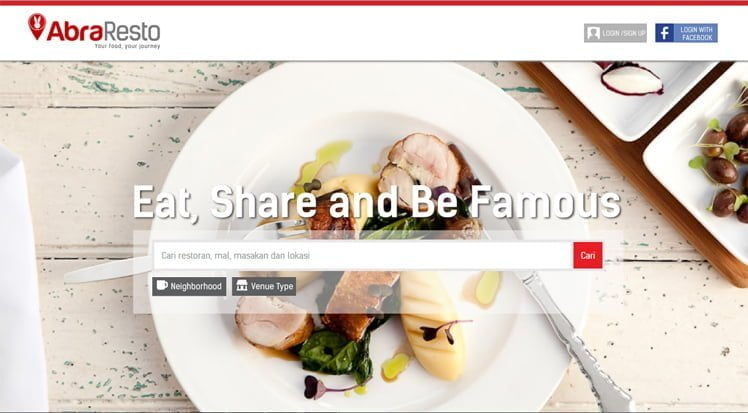
Task: Click the cup icon beside Neighborhood
Action: pos(162,285)
